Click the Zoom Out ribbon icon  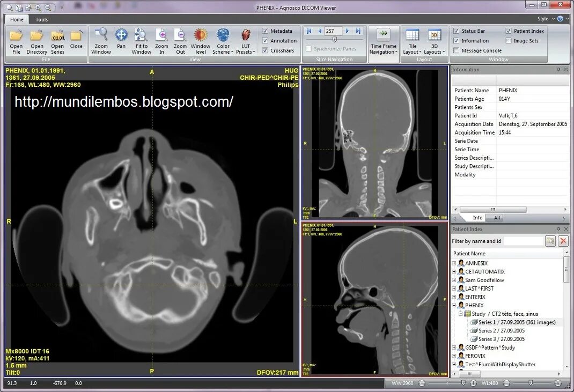tap(180, 35)
